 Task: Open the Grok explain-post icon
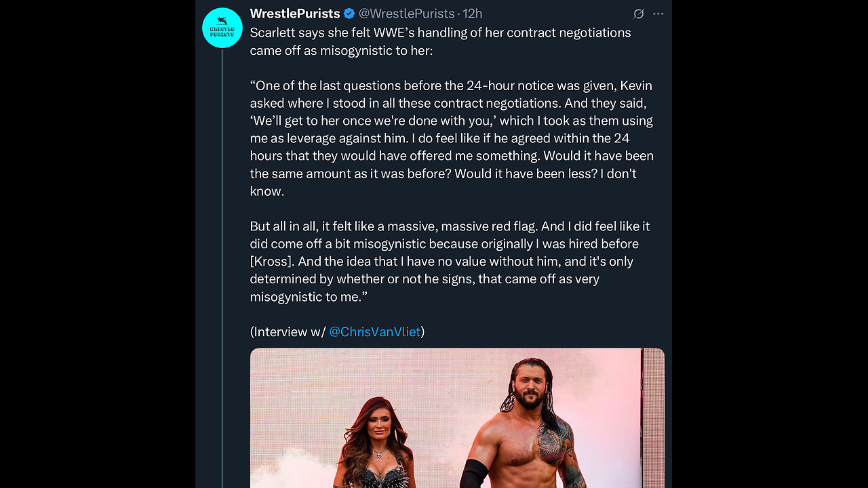pyautogui.click(x=638, y=14)
